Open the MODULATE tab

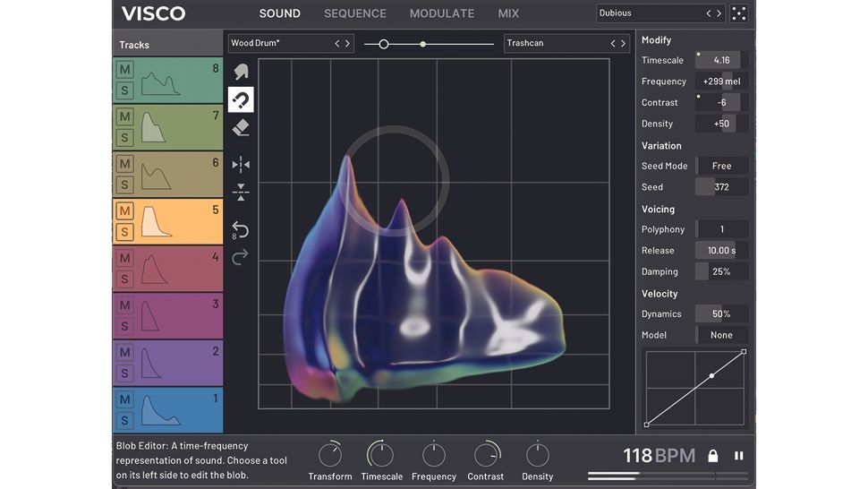(x=442, y=13)
